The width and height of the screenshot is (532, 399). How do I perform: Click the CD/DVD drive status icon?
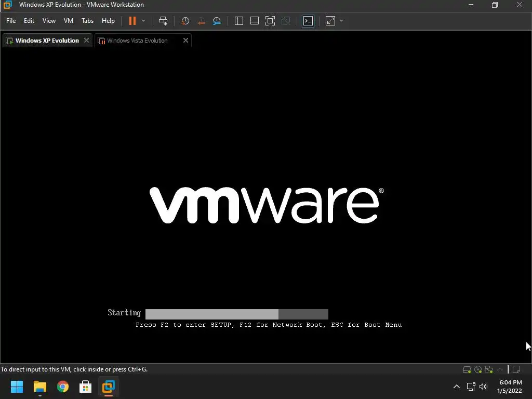click(x=478, y=369)
